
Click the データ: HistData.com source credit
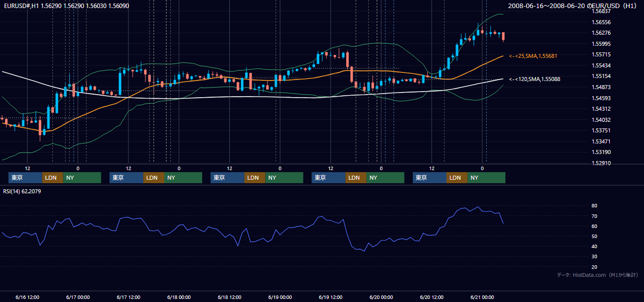[x=598, y=275]
